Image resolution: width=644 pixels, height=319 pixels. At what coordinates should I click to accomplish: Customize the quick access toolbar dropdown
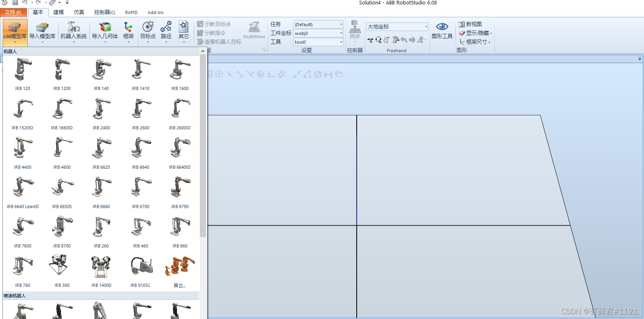(67, 2)
